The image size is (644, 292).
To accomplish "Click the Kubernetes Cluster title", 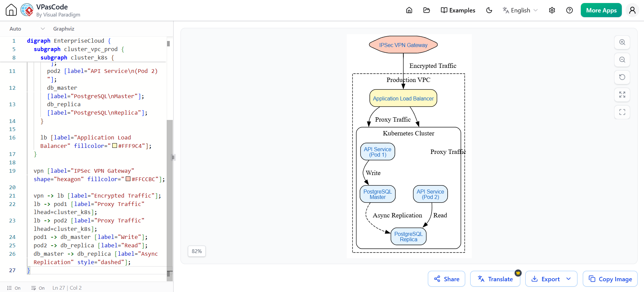I will (x=408, y=133).
